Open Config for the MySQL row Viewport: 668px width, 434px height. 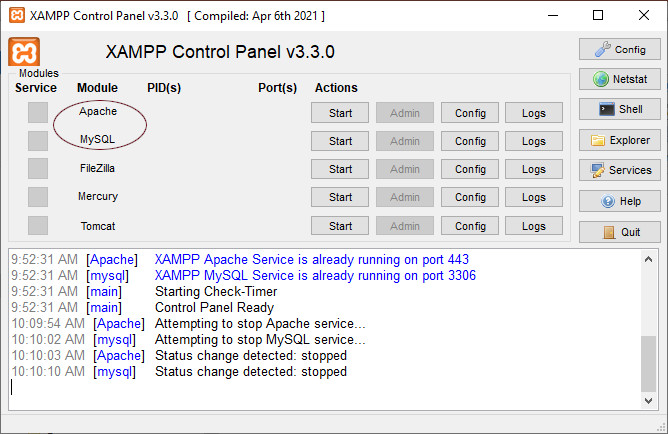470,141
